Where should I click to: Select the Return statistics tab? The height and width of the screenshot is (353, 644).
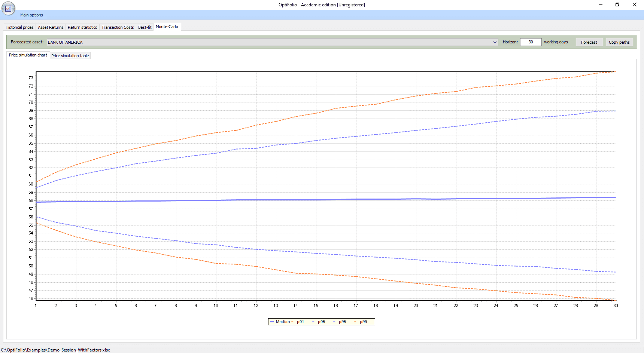(x=82, y=27)
